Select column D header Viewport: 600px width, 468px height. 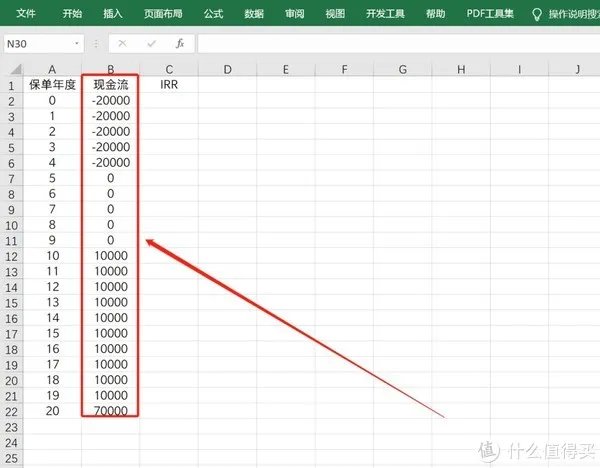coord(227,69)
